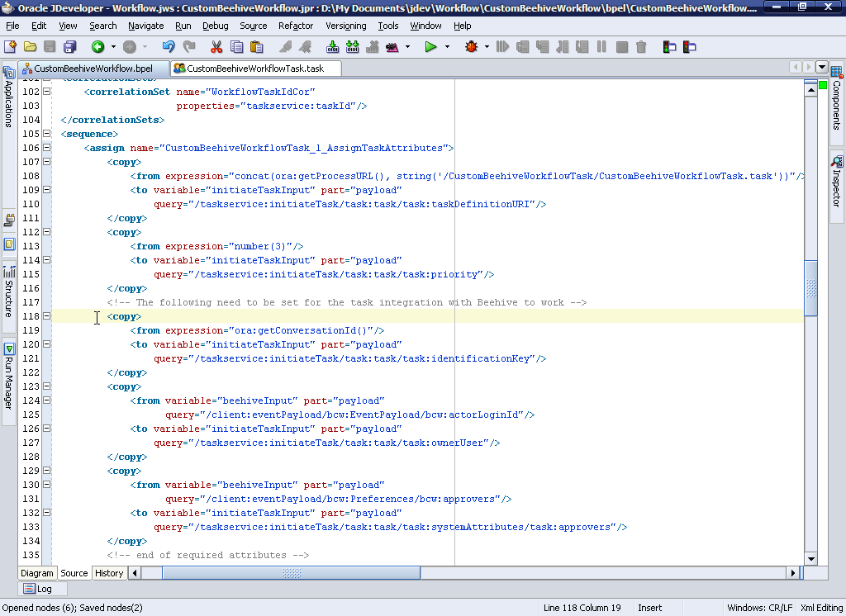Image resolution: width=846 pixels, height=616 pixels.
Task: Switch to the Diagram view at bottom
Action: point(36,572)
